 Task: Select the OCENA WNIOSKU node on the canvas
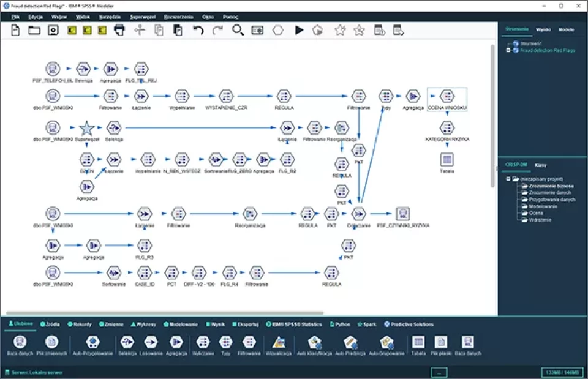(x=447, y=97)
